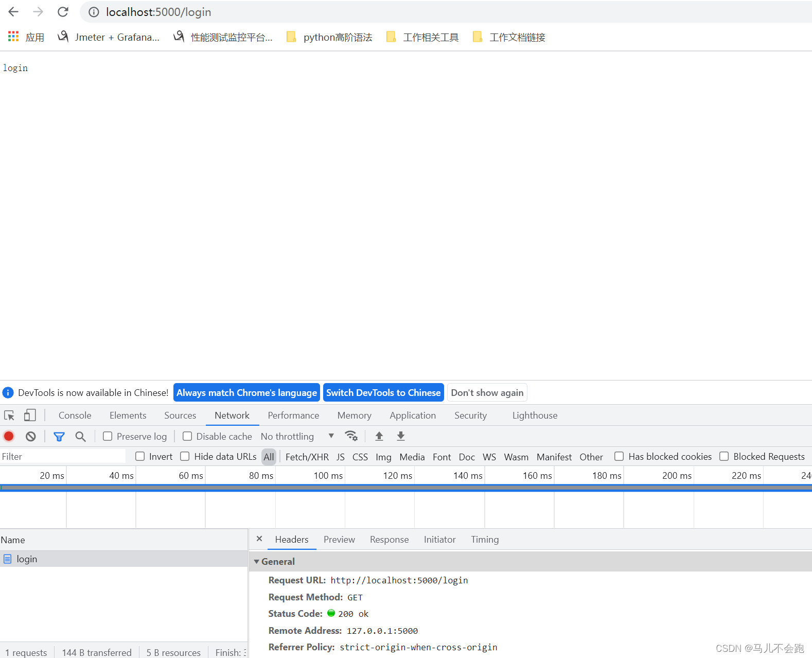Check the Blocked Requests checkbox
Screen dimensions: 812x658
(x=724, y=457)
